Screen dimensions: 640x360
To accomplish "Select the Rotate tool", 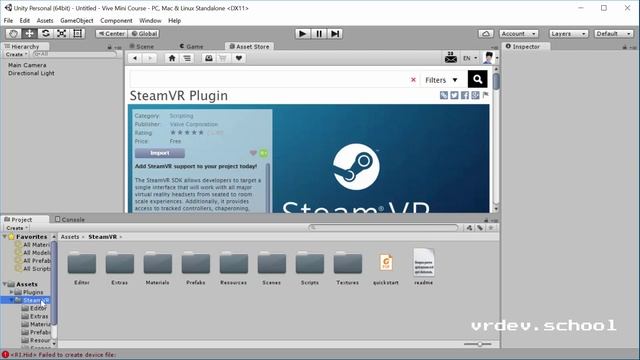I will click(45, 33).
